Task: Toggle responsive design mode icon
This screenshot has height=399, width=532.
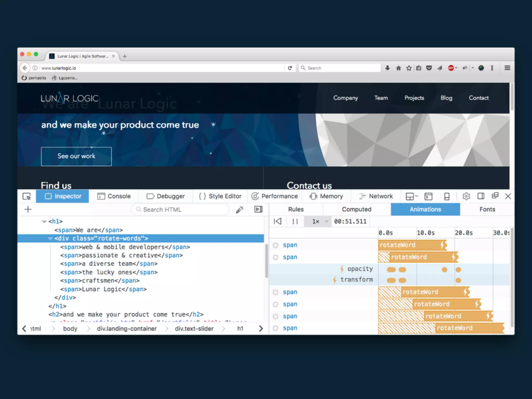Action: coord(447,196)
